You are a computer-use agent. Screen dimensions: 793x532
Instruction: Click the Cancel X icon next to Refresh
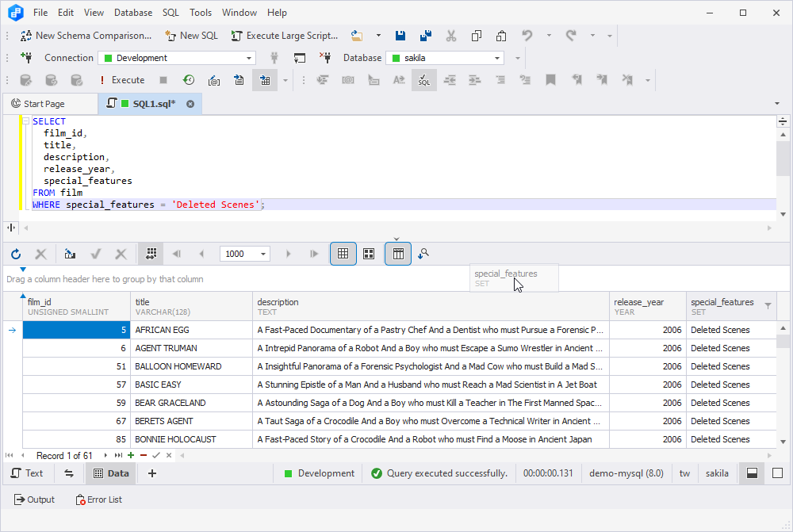click(41, 254)
